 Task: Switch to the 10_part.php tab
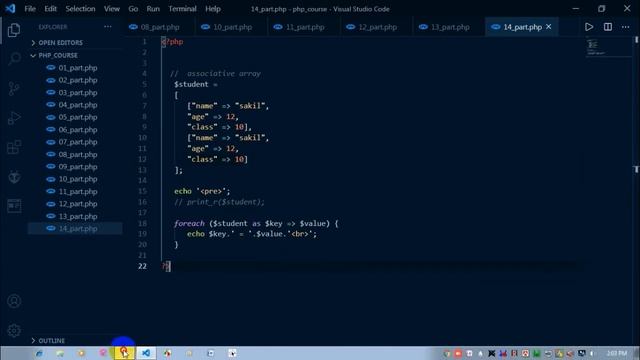[x=232, y=27]
